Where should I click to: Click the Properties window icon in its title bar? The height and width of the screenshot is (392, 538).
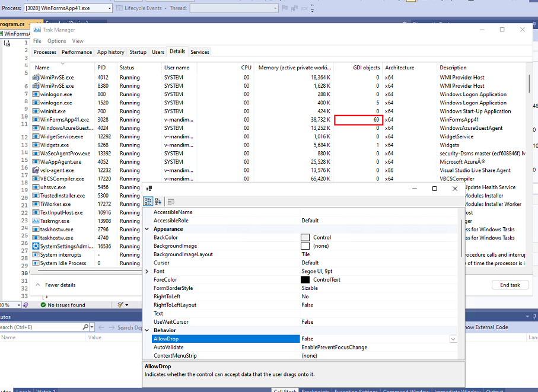pos(149,188)
